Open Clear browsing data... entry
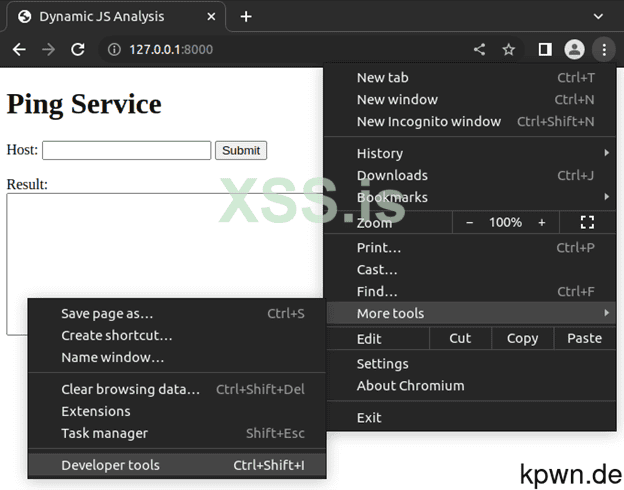Screen dimensions: 624x490 click(x=177, y=389)
